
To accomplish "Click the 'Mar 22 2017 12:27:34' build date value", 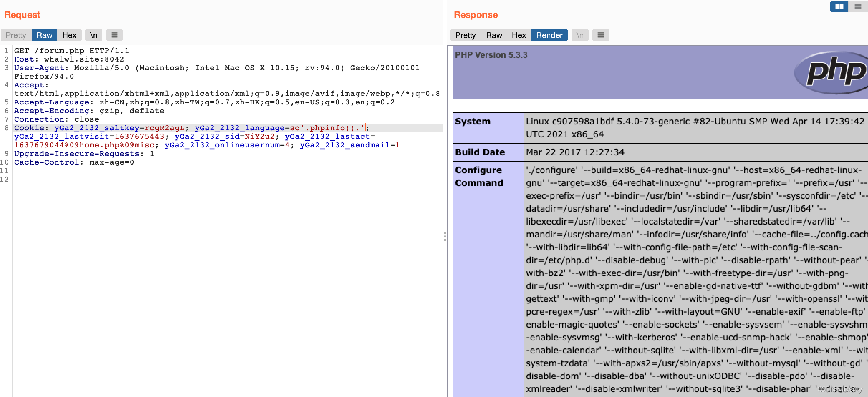I will click(575, 152).
